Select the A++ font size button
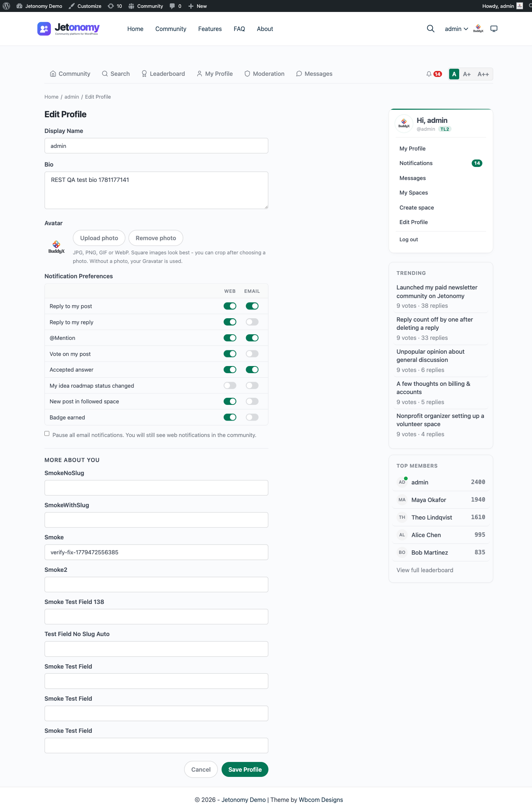The image size is (532, 812). (483, 74)
